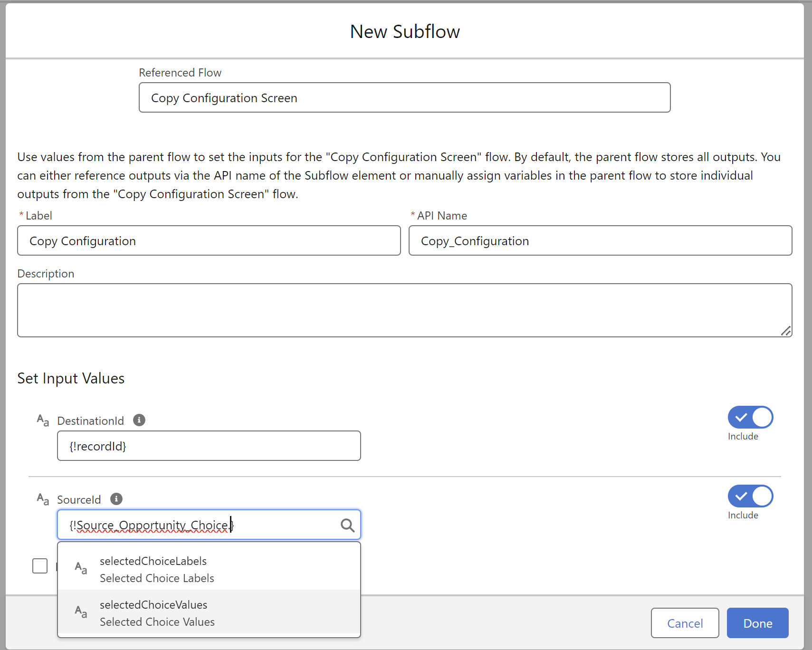The image size is (812, 650).
Task: Tick the checkbox below the SourceId row
Action: pyautogui.click(x=40, y=566)
